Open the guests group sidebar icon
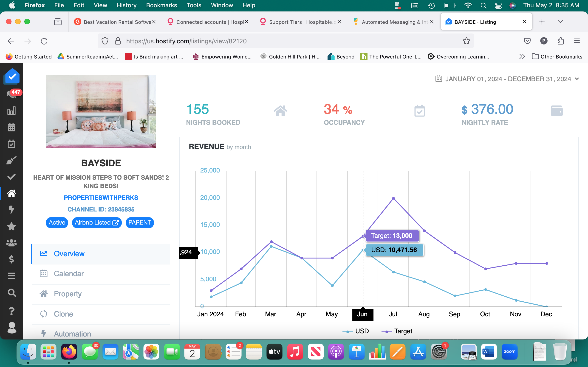This screenshot has height=367, width=588. (x=11, y=243)
